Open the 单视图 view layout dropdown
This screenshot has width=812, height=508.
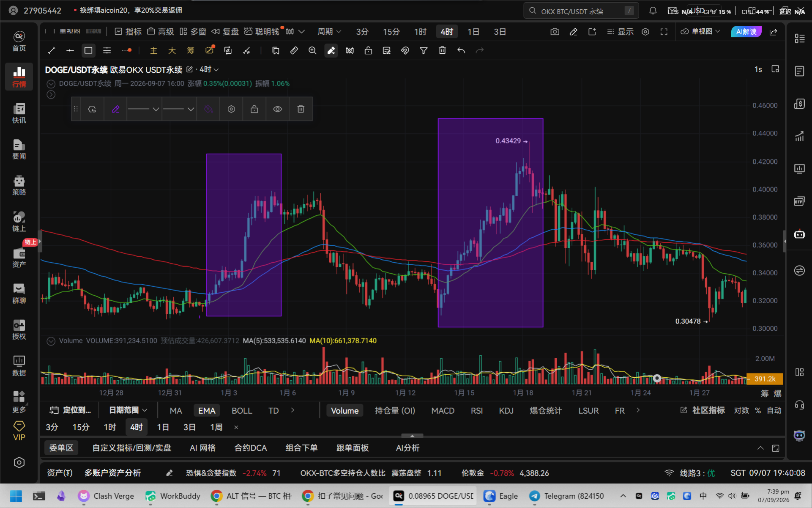pos(700,32)
